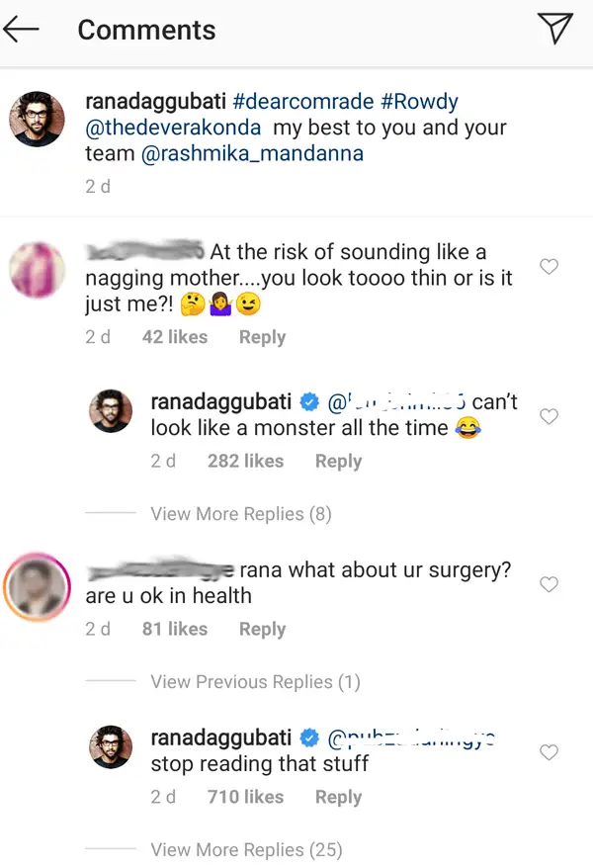Reply to the 282 likes comment

(338, 462)
